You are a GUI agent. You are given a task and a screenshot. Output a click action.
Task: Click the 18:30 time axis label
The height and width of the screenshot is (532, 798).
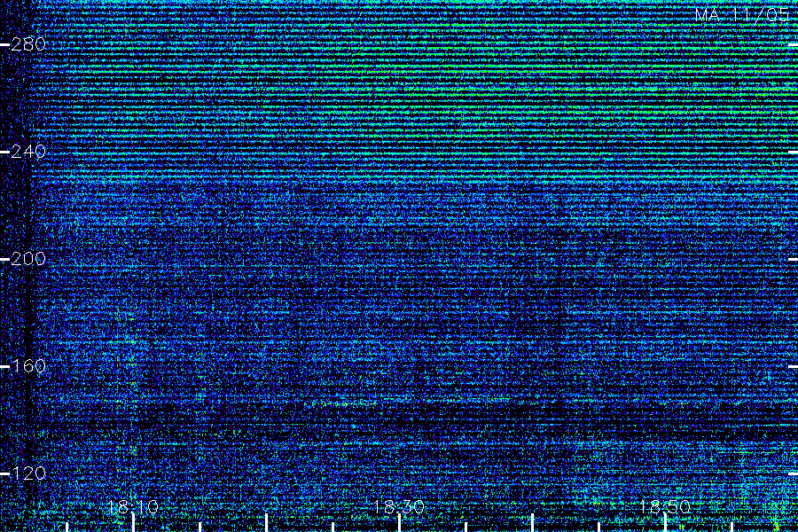399,506
